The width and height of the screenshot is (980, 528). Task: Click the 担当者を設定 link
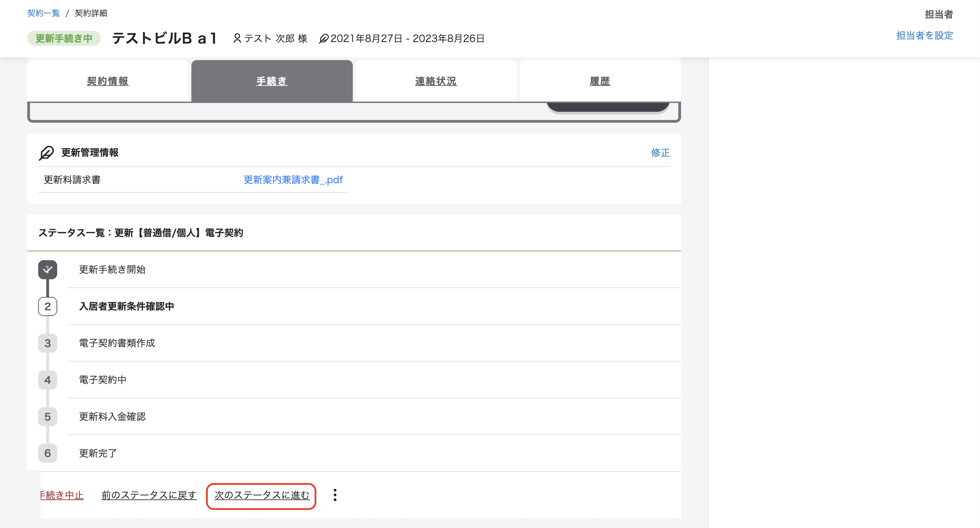tap(924, 35)
